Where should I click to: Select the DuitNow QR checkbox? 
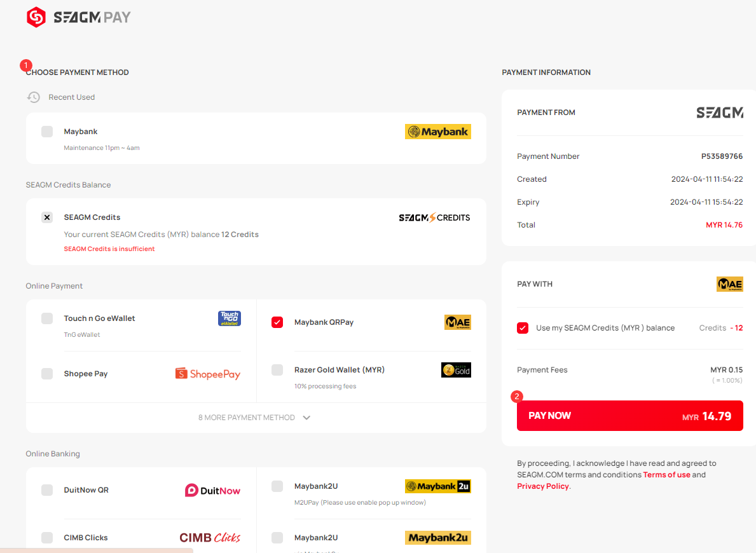(47, 490)
